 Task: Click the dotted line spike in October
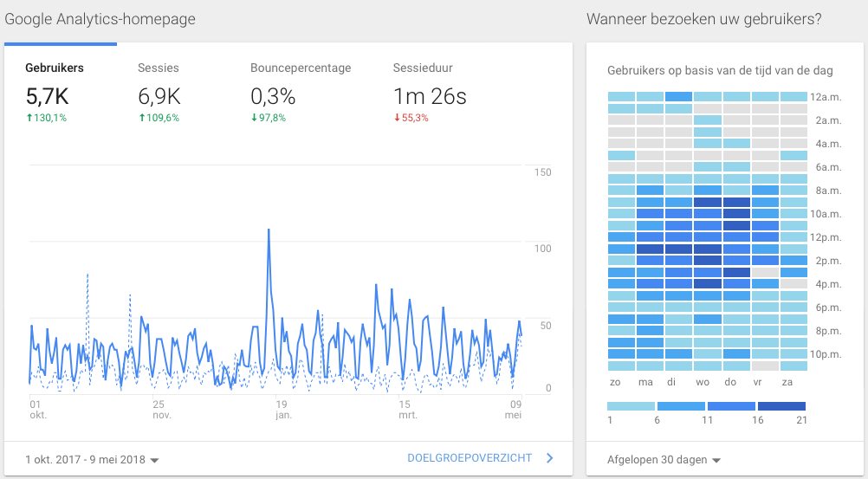click(x=87, y=274)
